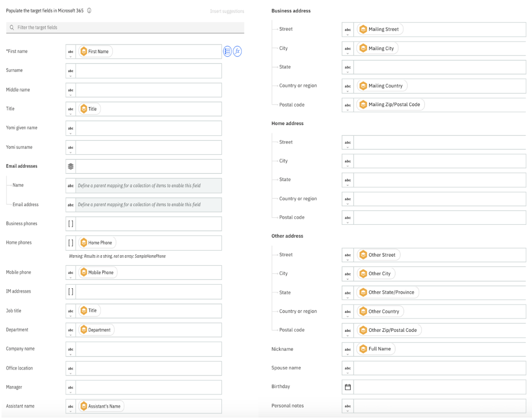Click the insert reference icon for First name
The width and height of the screenshot is (532, 418).
point(227,52)
